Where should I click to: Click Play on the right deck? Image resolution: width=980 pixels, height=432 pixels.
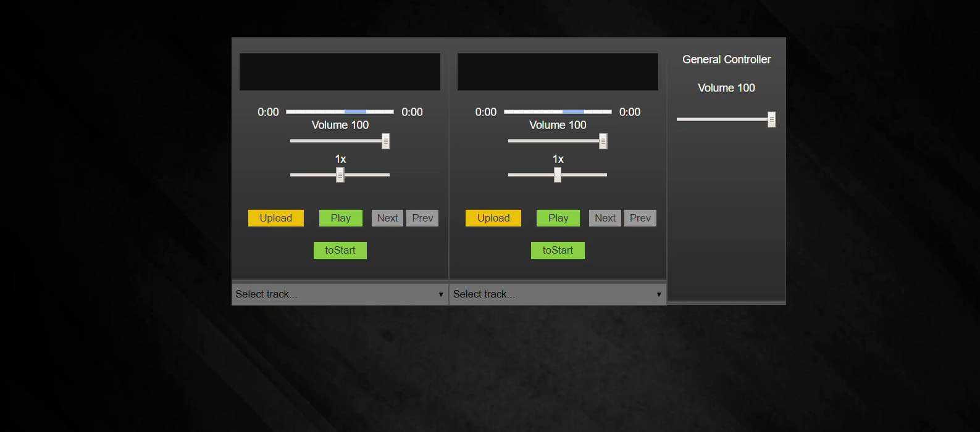tap(558, 218)
